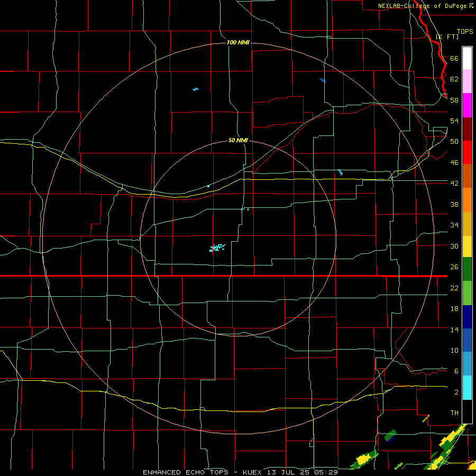Select the white swatch in the legend
The height and width of the screenshot is (476, 476).
point(467,58)
